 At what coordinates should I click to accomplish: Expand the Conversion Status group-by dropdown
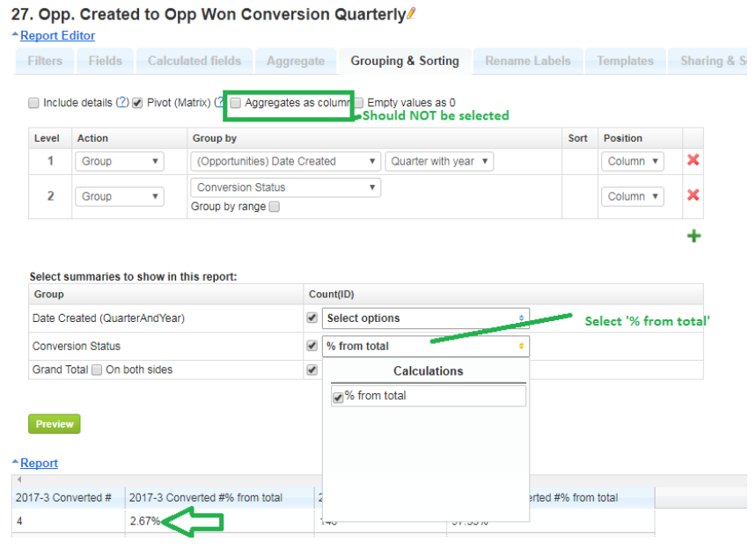[285, 187]
